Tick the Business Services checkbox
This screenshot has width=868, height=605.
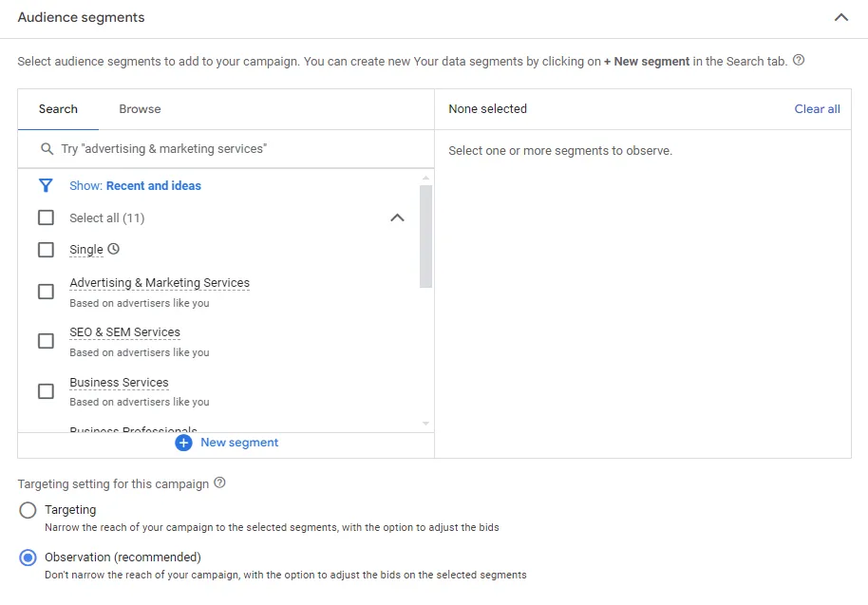(46, 390)
